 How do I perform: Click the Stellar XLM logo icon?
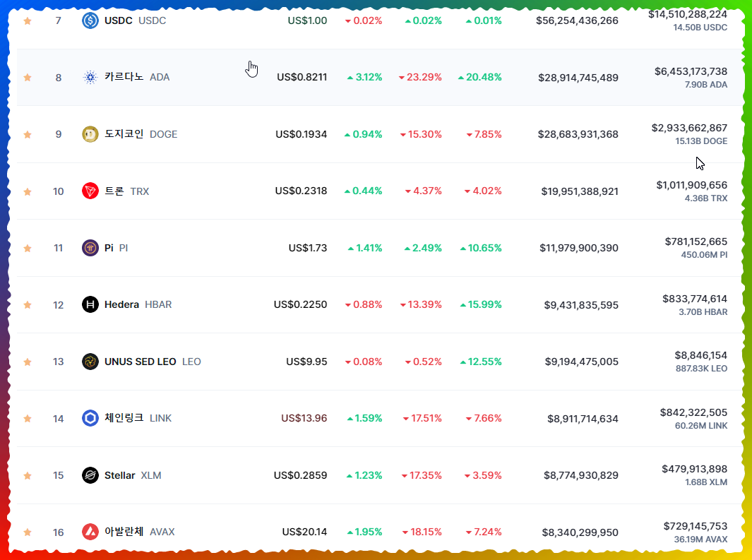(x=90, y=475)
